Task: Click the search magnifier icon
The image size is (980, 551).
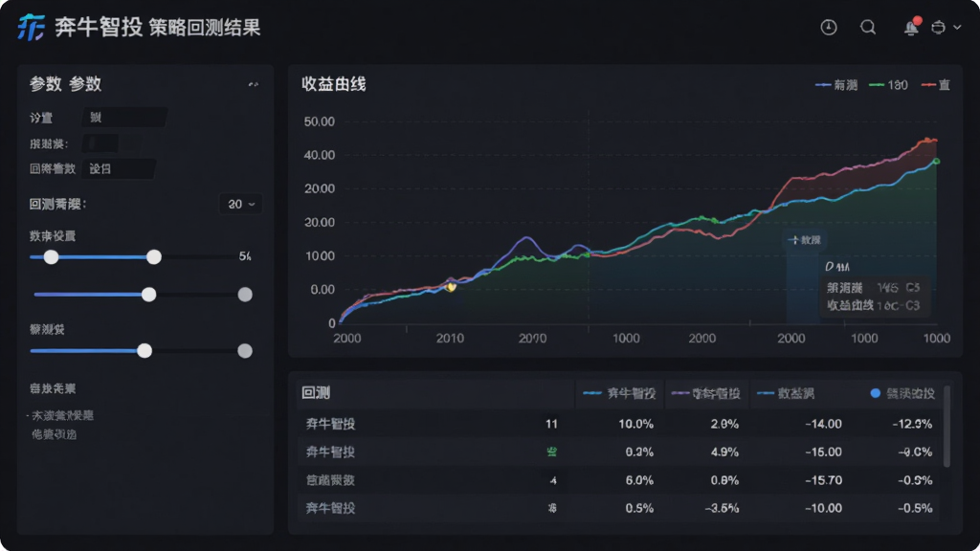Action: pos(868,28)
